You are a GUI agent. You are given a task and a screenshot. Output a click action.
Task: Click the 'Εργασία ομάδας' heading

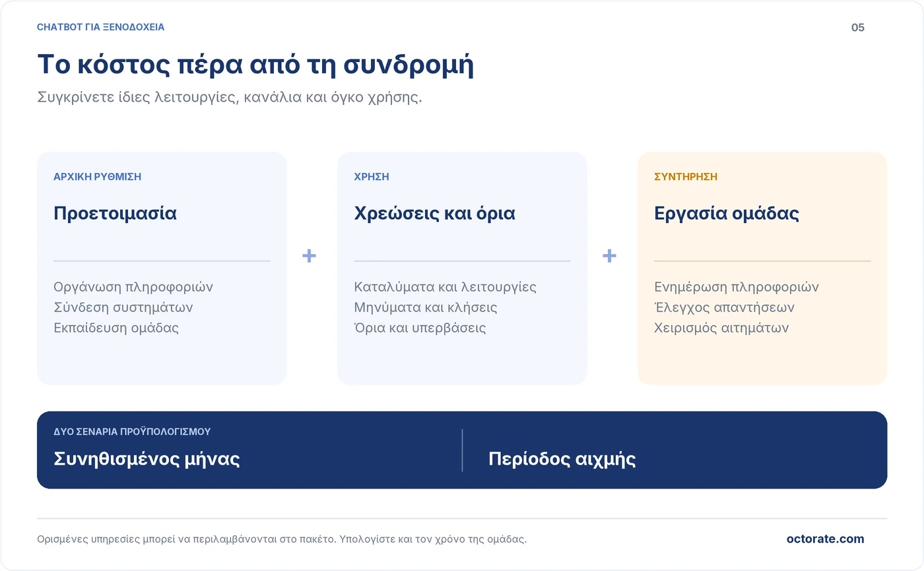point(727,214)
